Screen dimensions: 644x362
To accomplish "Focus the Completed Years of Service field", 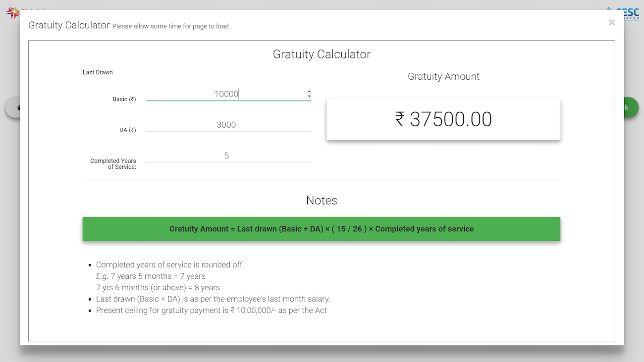I will point(226,155).
